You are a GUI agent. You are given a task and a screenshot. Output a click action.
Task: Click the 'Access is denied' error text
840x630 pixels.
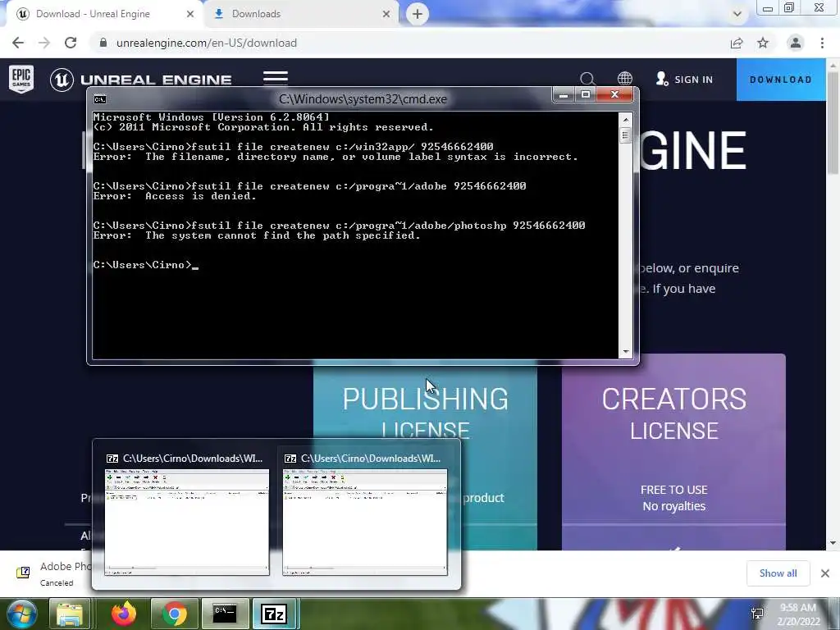tap(201, 196)
